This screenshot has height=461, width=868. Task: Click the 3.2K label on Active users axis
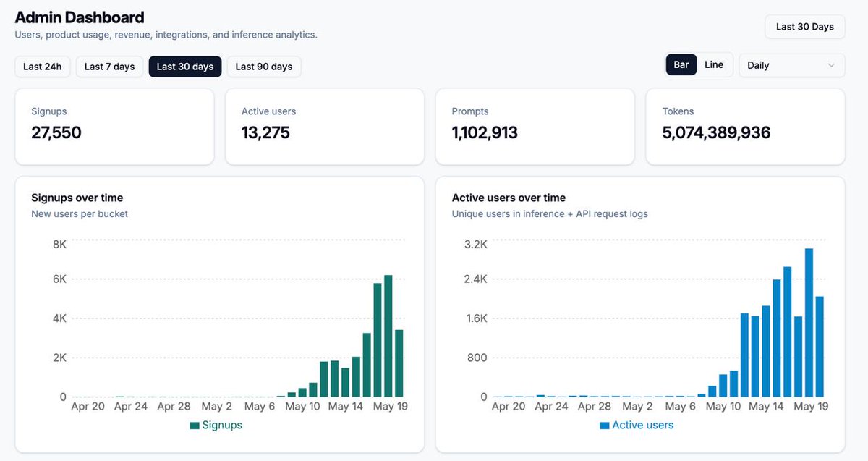tap(476, 245)
